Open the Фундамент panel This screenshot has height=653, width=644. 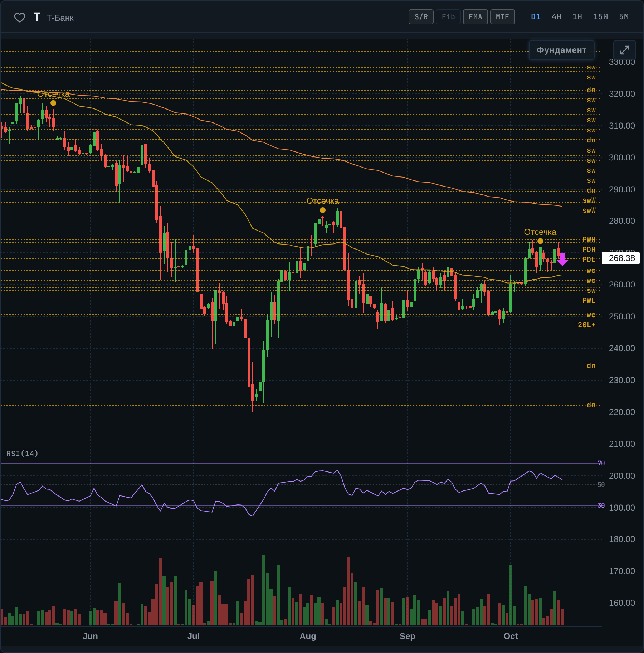click(561, 50)
